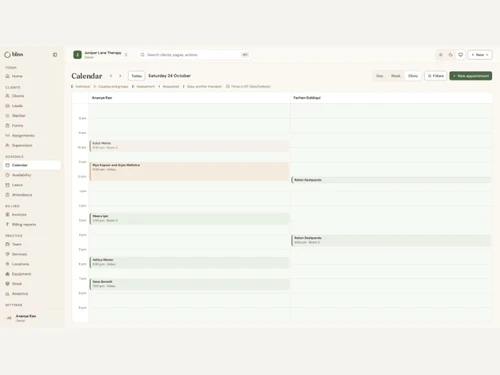Open Riya Kapoor and Arjun Malhotra appointment
The height and width of the screenshot is (375, 500).
(x=189, y=171)
